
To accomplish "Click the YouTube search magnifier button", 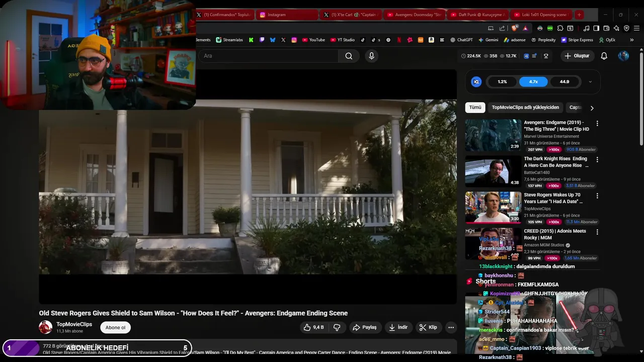I will pos(349,56).
